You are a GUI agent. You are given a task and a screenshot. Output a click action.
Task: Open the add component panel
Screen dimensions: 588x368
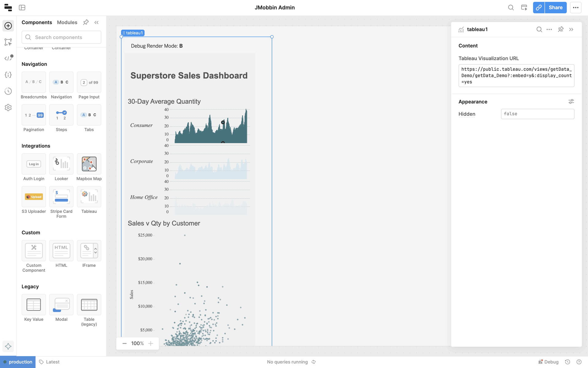point(8,26)
